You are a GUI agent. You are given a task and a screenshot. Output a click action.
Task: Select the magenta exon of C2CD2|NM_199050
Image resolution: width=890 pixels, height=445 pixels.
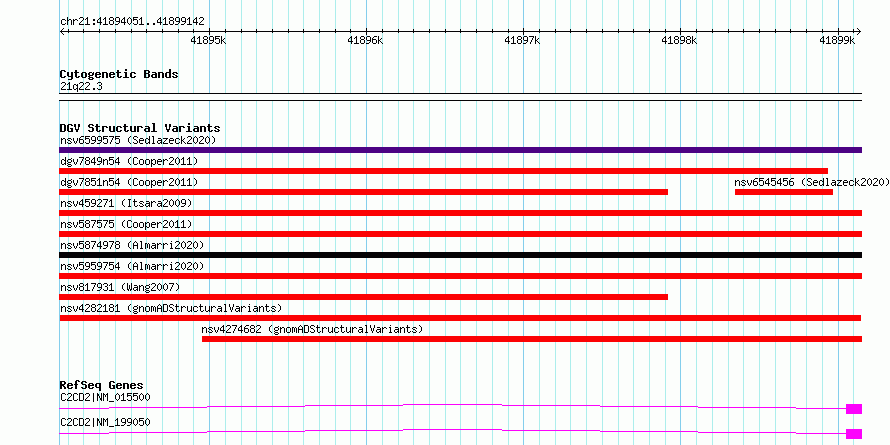(x=854, y=434)
